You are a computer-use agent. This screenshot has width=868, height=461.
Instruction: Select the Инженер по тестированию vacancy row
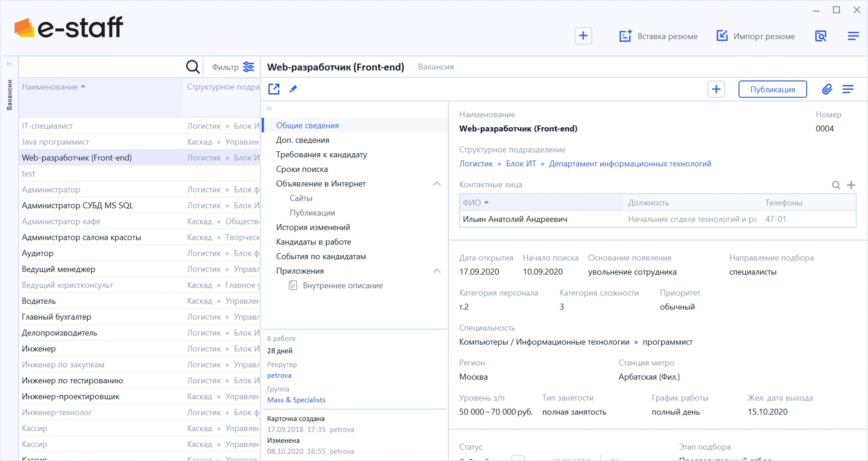[x=139, y=381]
